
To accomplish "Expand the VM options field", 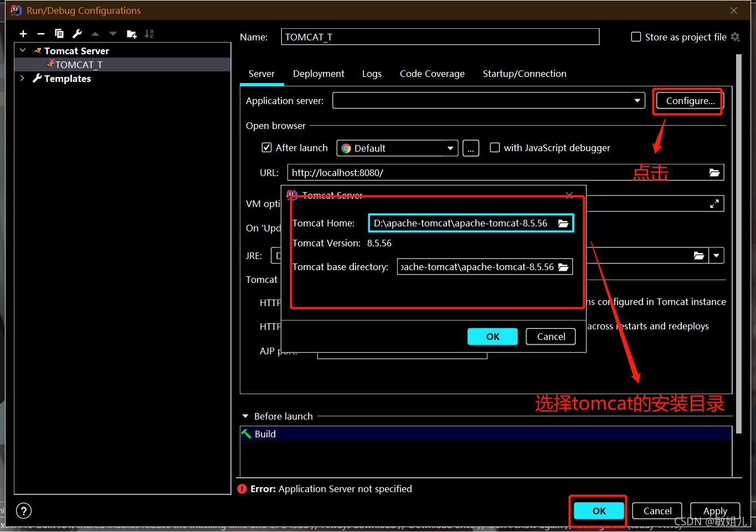I will point(714,204).
